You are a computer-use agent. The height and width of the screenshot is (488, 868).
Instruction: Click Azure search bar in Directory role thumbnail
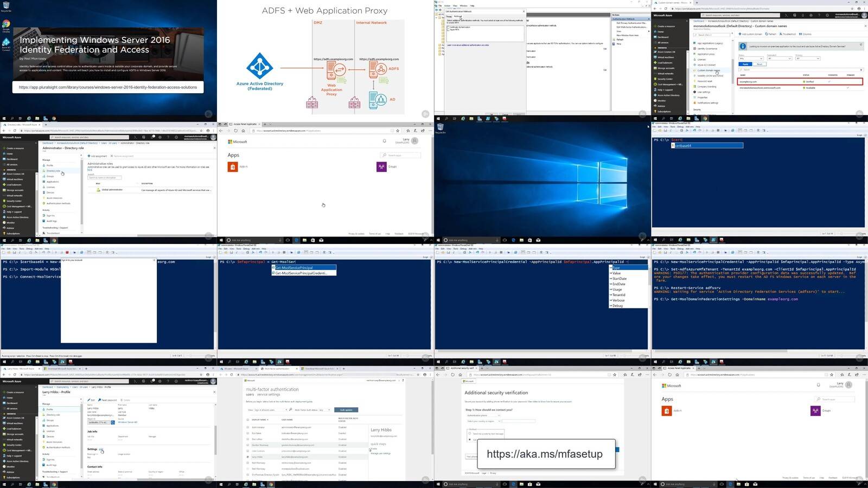(90, 137)
